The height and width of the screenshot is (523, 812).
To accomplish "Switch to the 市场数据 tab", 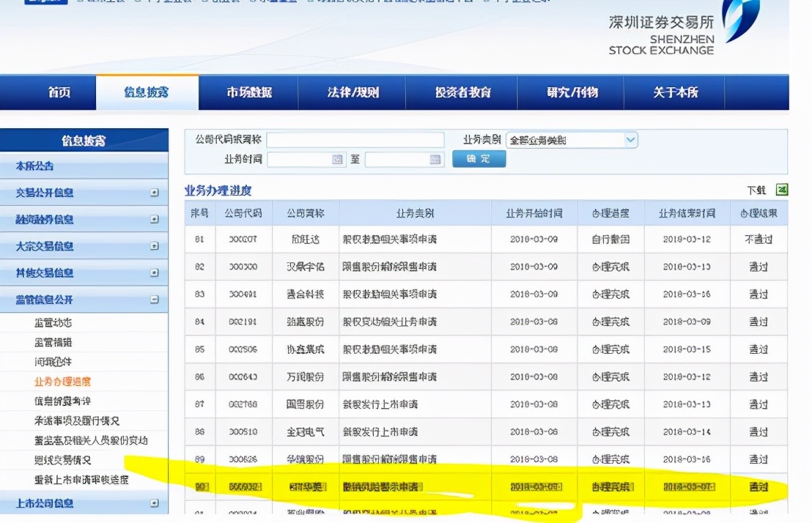I will [248, 93].
